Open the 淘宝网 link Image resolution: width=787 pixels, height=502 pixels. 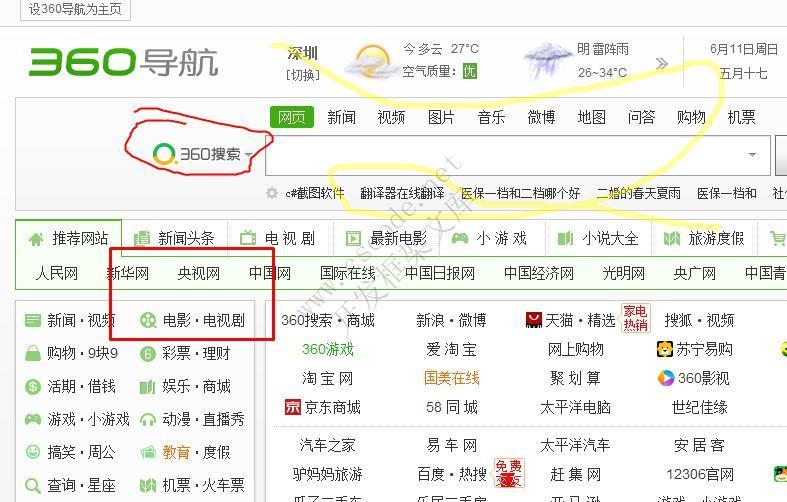coord(328,378)
